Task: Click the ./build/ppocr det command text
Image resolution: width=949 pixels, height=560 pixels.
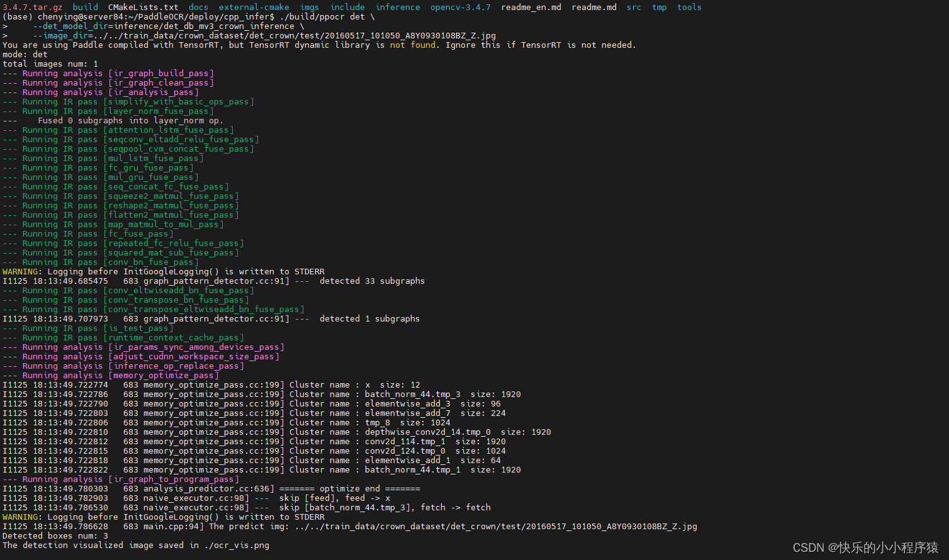Action: point(327,17)
